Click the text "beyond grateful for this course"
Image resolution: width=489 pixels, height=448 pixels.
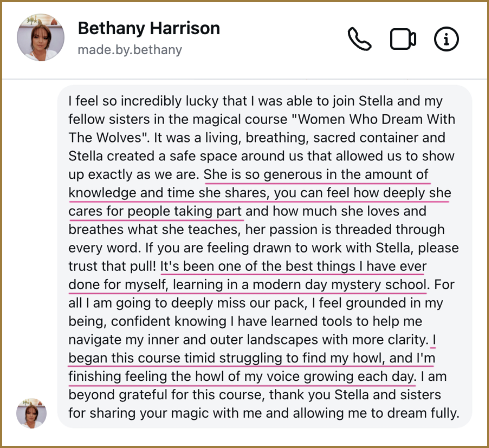[165, 395]
